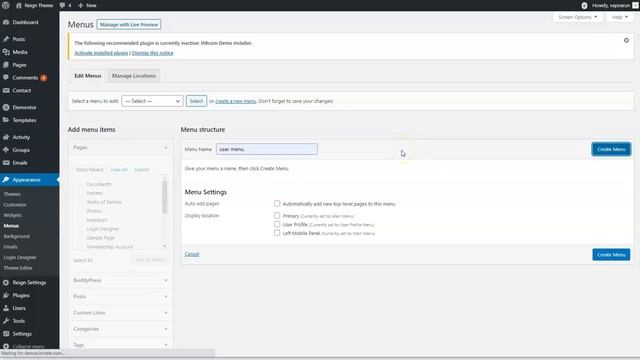The height and width of the screenshot is (360, 640).
Task: Click the Collapse menu arrow icon
Action: (6, 346)
